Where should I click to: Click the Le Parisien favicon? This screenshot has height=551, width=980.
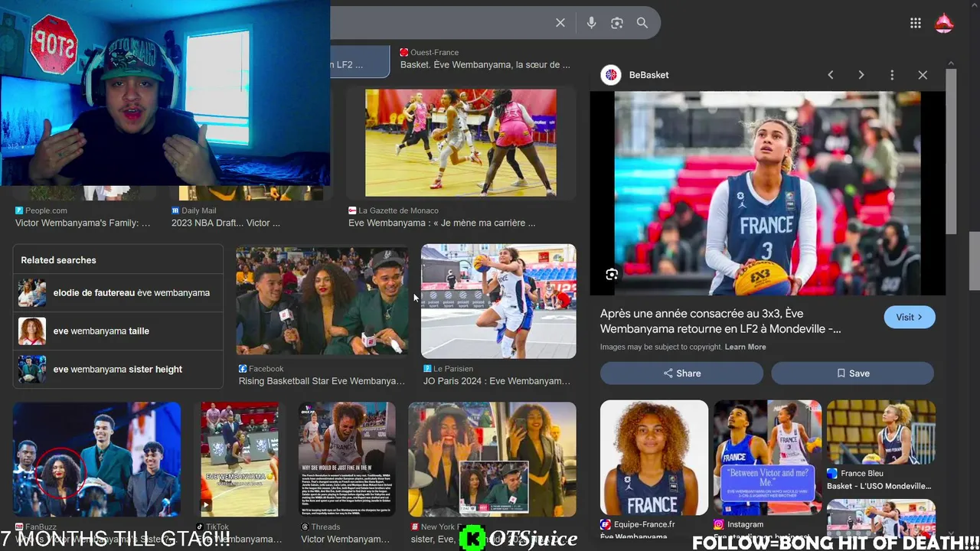(427, 369)
